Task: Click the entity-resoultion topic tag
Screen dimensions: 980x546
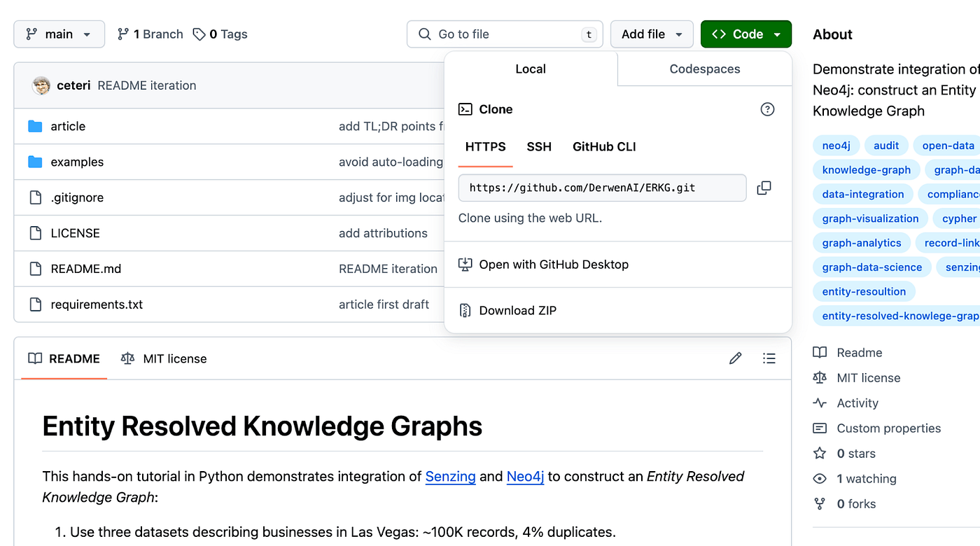Action: click(x=864, y=292)
